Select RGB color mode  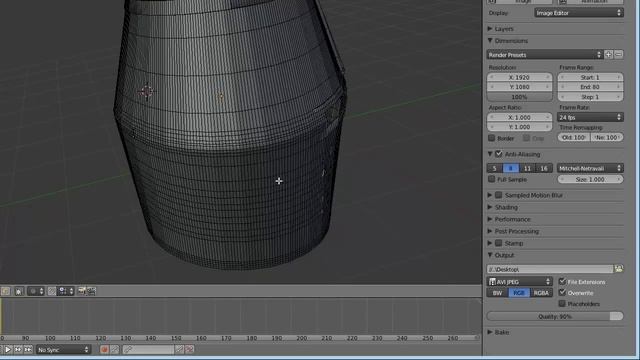519,293
